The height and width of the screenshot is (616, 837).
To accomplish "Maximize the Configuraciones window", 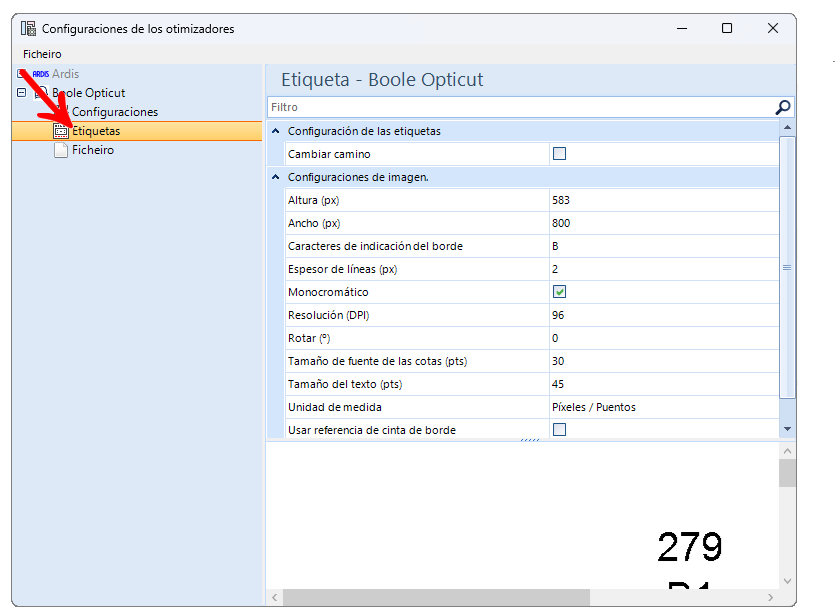I will coord(727,28).
